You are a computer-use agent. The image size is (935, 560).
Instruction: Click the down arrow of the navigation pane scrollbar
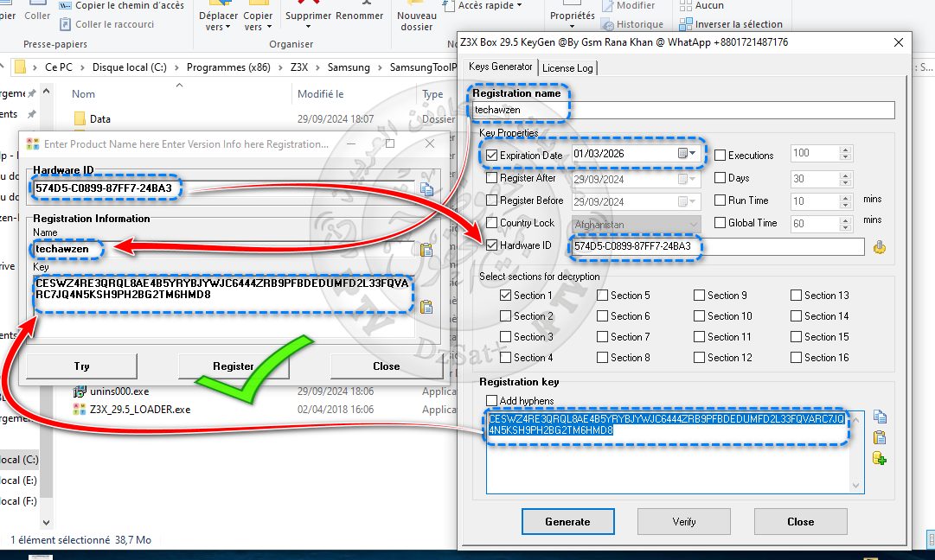[x=47, y=523]
